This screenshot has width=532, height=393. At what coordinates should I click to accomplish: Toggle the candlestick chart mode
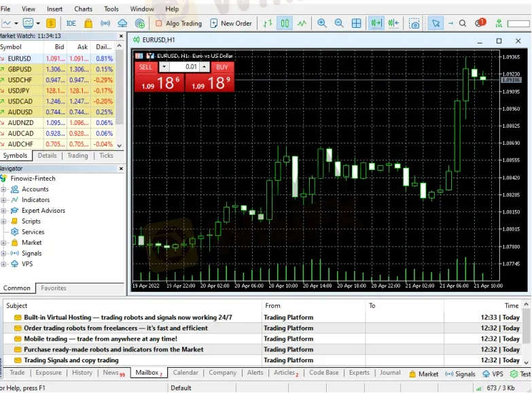pos(285,23)
